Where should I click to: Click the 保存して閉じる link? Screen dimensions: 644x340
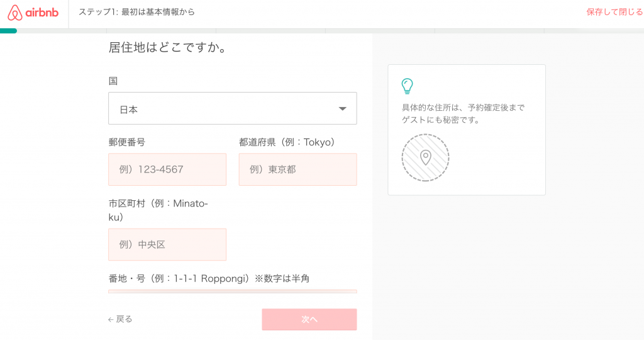coord(614,12)
